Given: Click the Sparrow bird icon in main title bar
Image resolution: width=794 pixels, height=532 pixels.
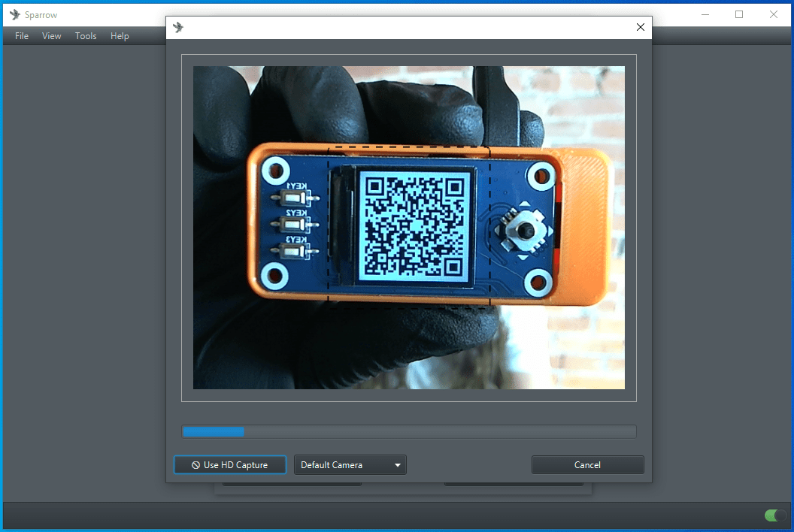Looking at the screenshot, I should pos(14,14).
